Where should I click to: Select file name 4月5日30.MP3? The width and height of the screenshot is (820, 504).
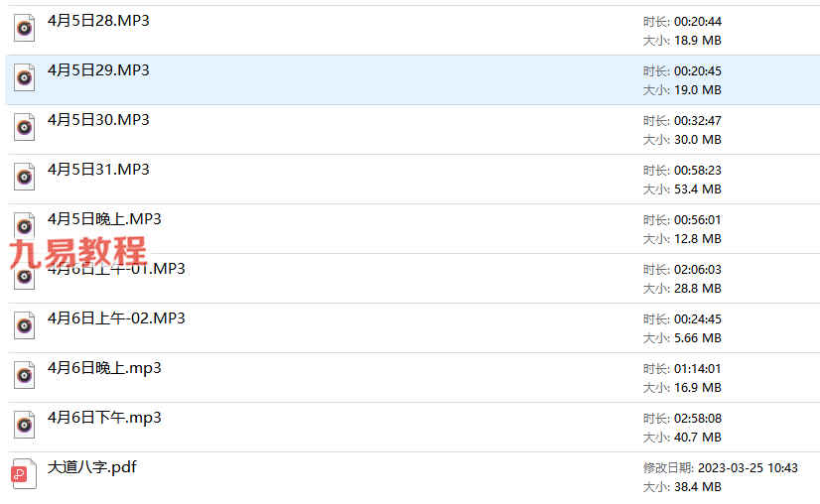coord(98,120)
